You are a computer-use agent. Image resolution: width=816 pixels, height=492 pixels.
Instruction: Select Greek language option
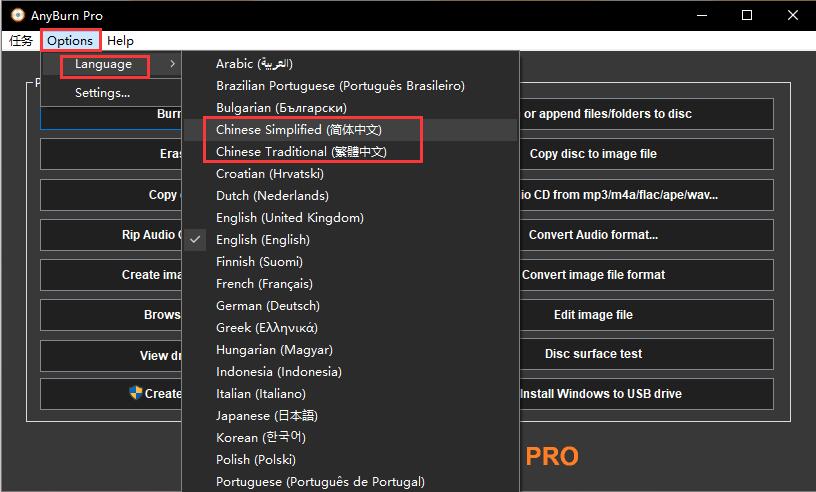(350, 327)
